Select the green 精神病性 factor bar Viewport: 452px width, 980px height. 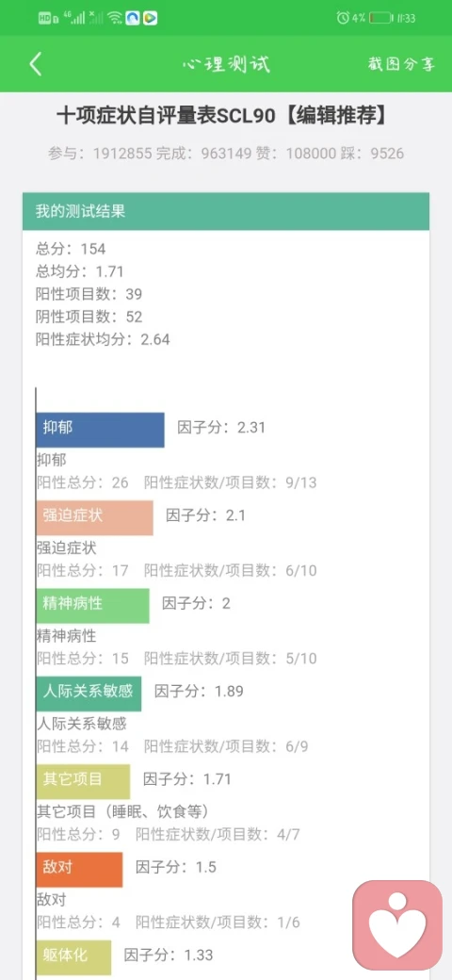[92, 606]
